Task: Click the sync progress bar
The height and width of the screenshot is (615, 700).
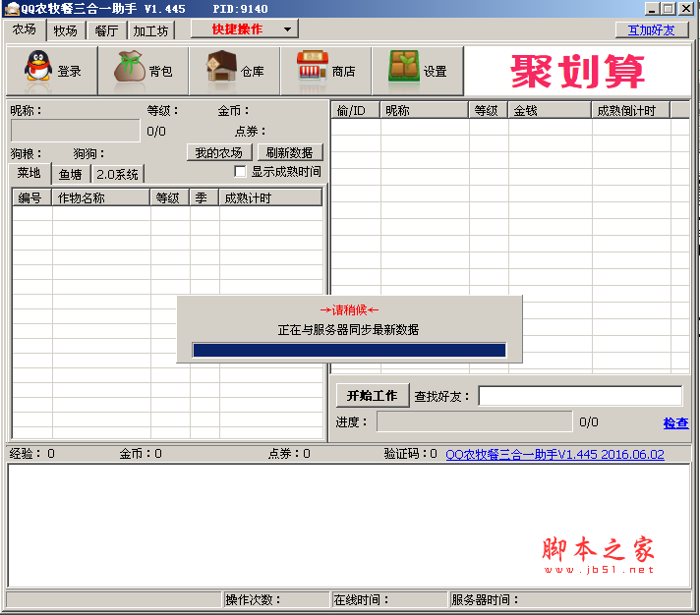Action: tap(349, 351)
